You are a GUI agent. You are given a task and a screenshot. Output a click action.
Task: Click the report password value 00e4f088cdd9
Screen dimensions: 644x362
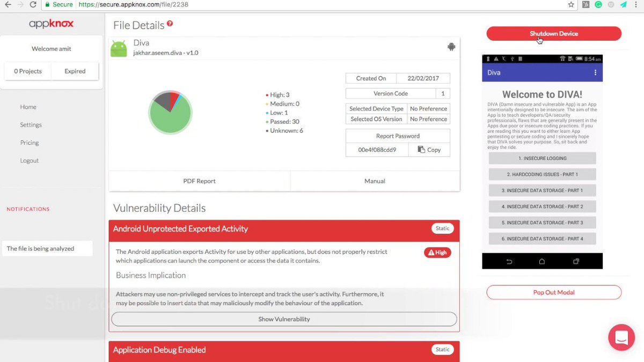377,150
